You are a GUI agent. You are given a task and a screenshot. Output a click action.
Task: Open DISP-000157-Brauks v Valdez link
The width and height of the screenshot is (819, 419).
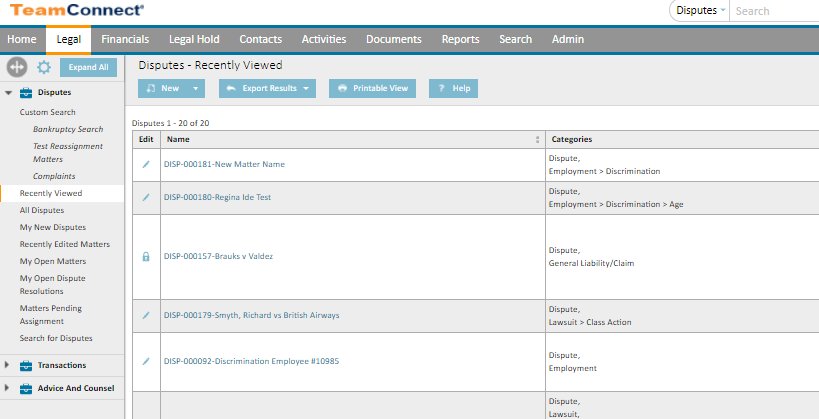coord(218,256)
